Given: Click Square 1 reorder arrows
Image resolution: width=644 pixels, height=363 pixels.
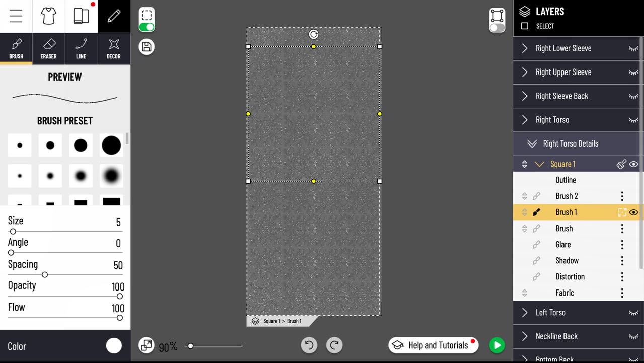Looking at the screenshot, I should 524,164.
